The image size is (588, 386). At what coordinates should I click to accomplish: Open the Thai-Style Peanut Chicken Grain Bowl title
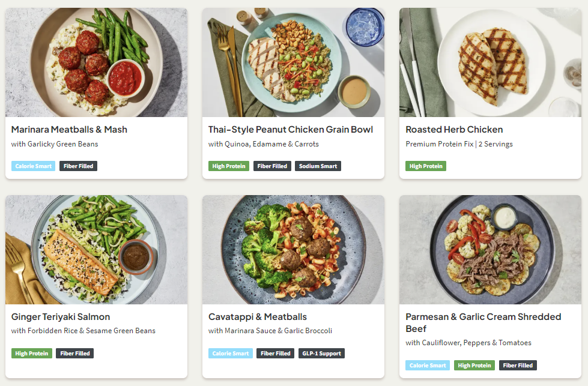point(291,129)
